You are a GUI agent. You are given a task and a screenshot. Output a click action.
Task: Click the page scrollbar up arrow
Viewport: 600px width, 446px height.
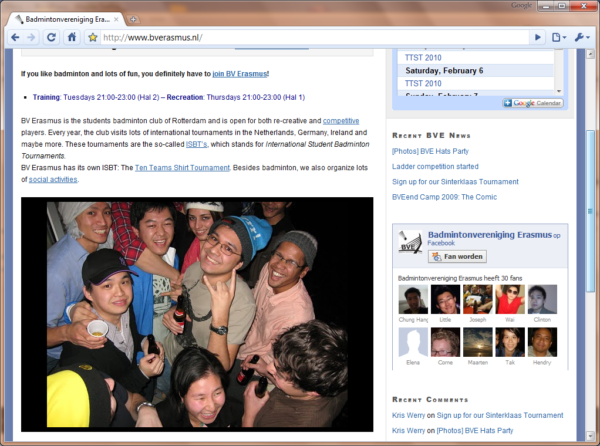(590, 54)
